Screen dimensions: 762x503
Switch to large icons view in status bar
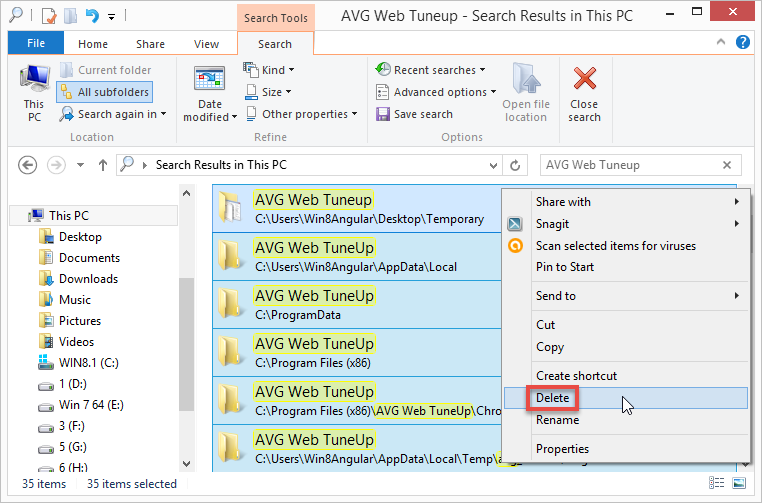739,483
